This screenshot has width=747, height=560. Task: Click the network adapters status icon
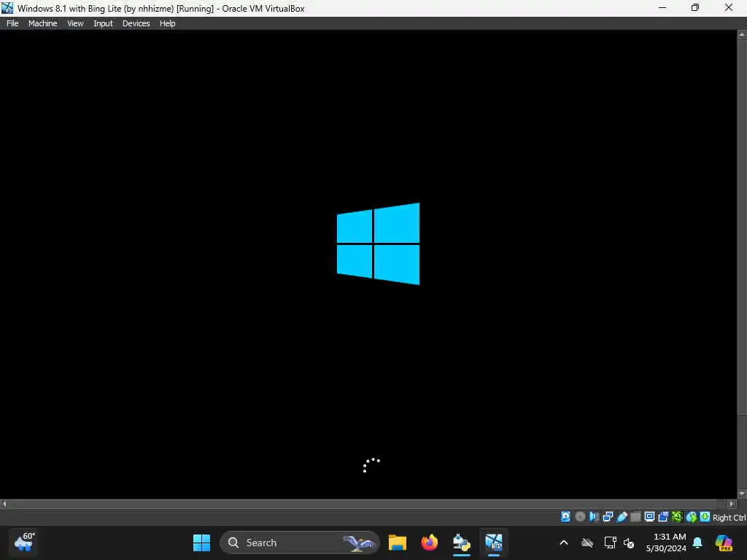tap(608, 517)
